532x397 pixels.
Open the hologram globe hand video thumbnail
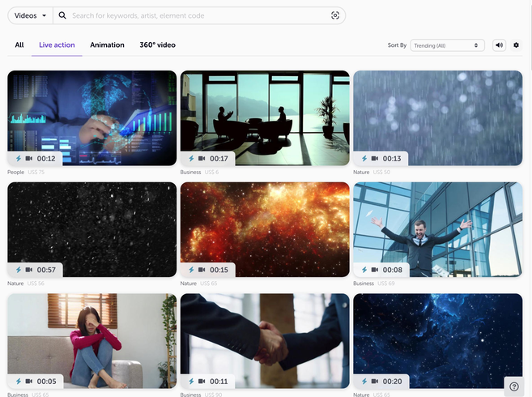[x=92, y=117]
